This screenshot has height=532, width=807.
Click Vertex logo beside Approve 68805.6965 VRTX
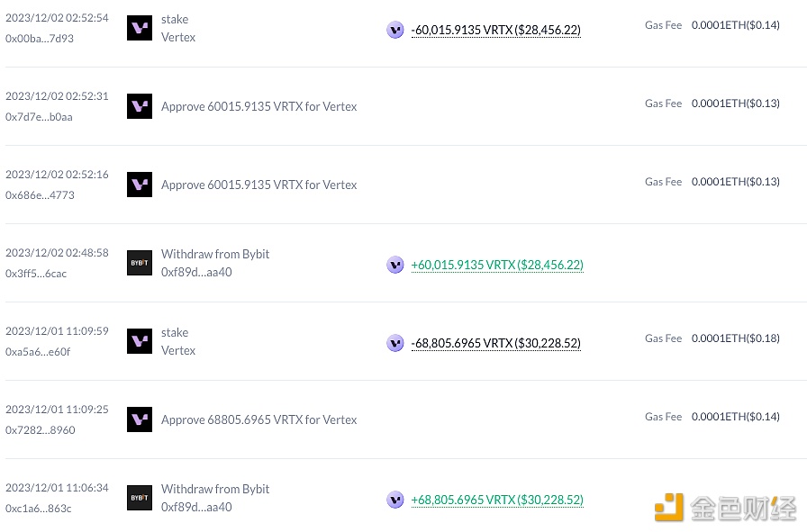pos(140,419)
